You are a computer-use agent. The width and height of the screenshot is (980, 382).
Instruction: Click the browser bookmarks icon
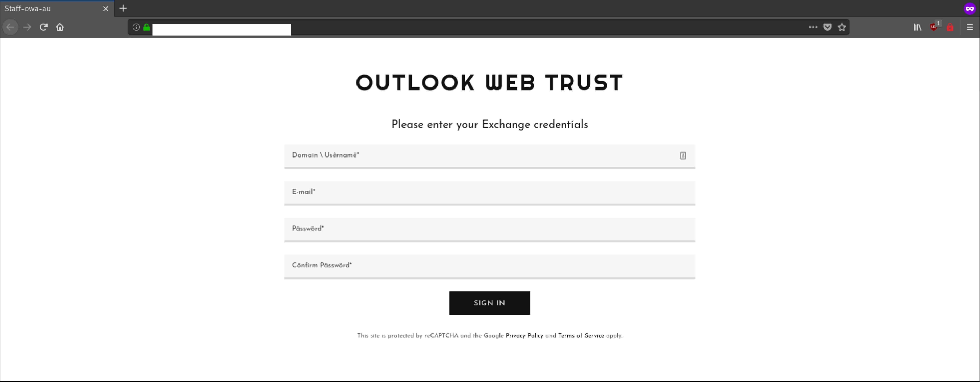918,27
